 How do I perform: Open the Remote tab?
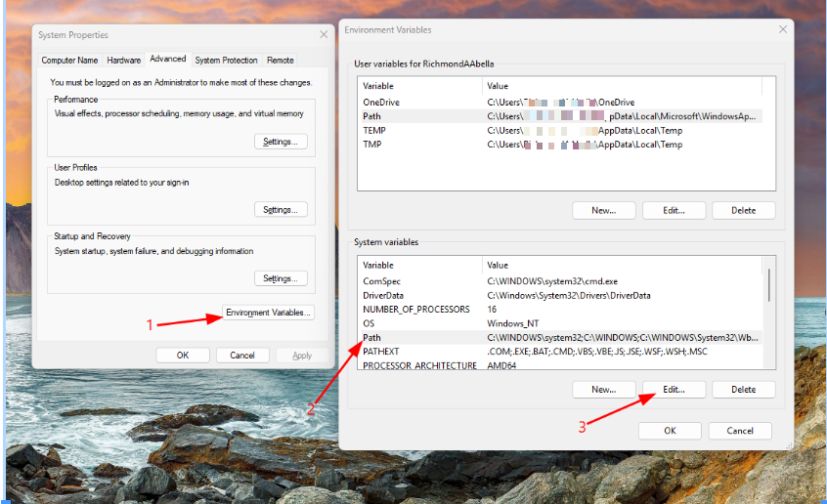coord(281,60)
